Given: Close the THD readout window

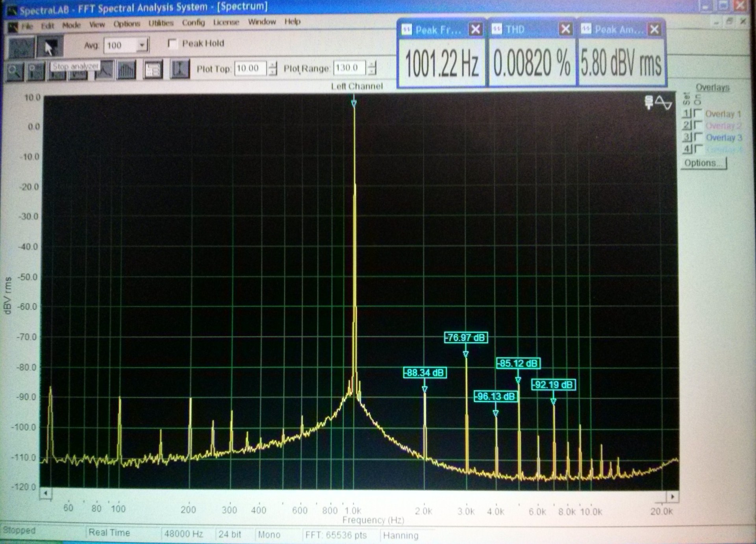Looking at the screenshot, I should pyautogui.click(x=565, y=29).
